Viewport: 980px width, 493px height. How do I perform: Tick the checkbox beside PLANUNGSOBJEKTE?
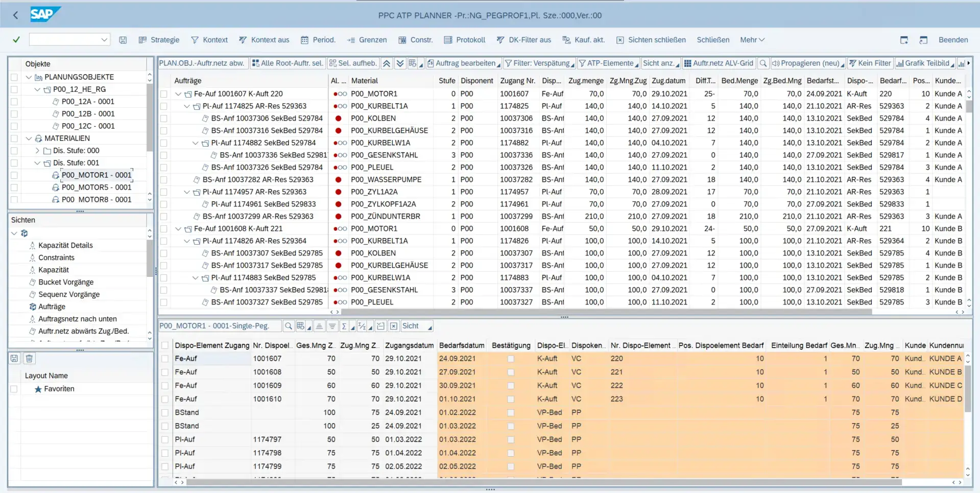[14, 77]
